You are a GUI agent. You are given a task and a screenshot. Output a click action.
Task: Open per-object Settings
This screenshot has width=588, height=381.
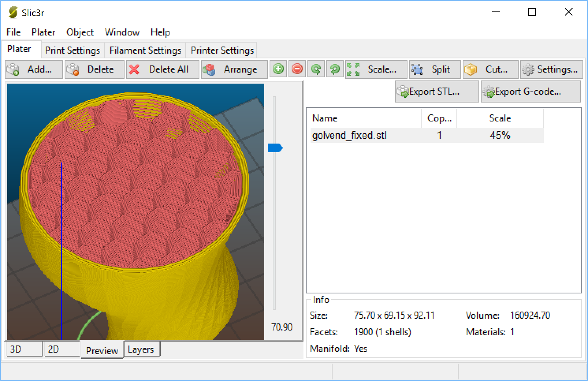[x=551, y=69]
